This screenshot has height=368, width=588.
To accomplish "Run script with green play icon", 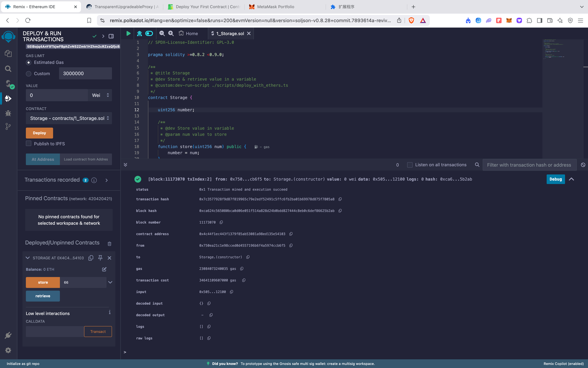I will tap(128, 33).
